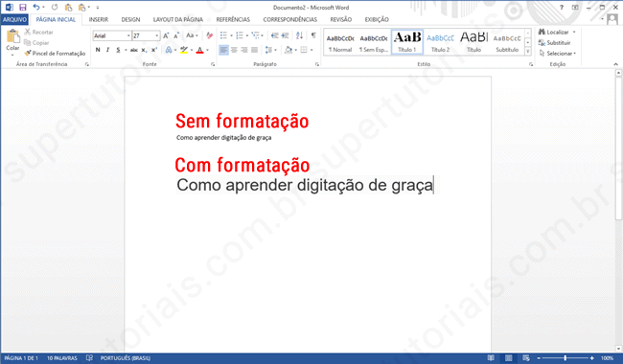Click the spelling proofing icon in status bar
This screenshot has height=364, width=623.
tap(89, 357)
